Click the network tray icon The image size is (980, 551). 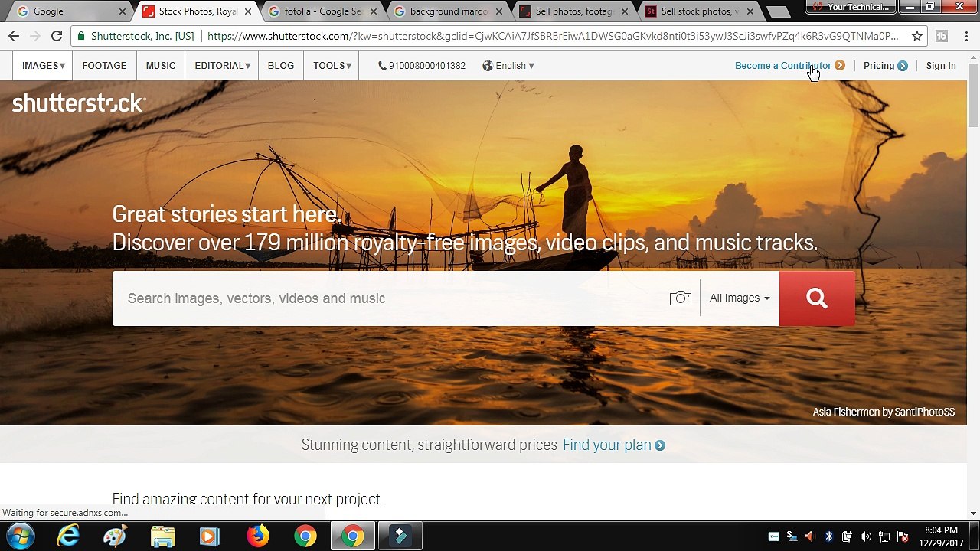(x=884, y=536)
